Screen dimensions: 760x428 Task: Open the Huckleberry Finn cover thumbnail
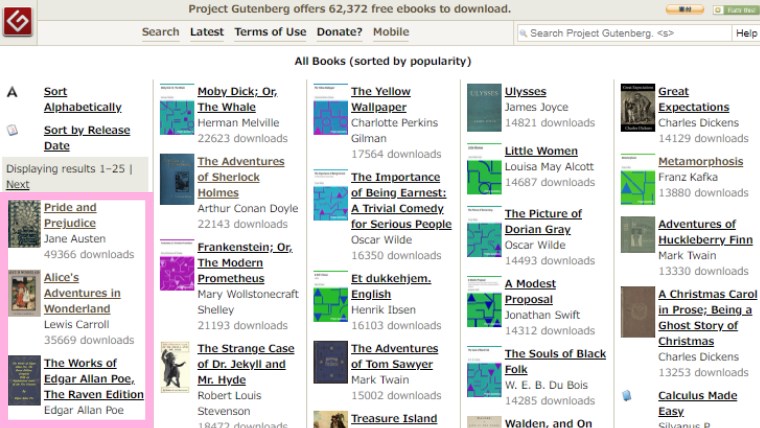click(x=638, y=235)
